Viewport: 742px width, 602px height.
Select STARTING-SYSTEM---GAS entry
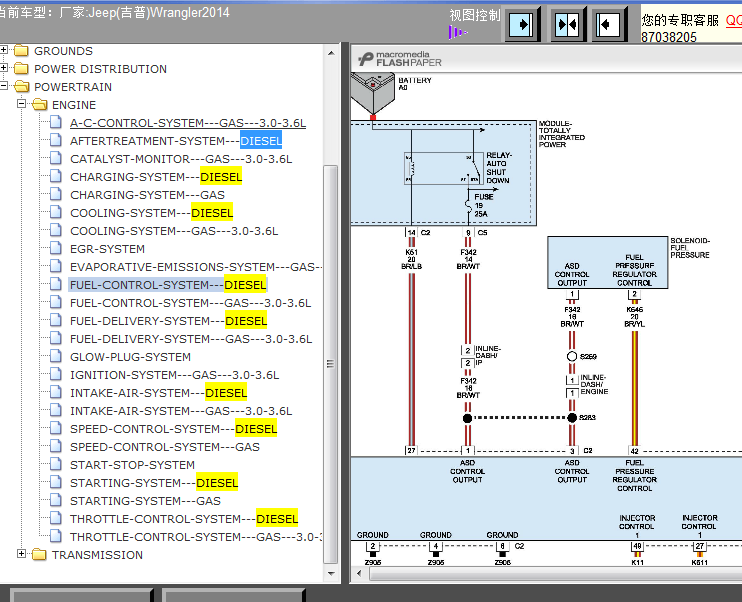pyautogui.click(x=145, y=501)
